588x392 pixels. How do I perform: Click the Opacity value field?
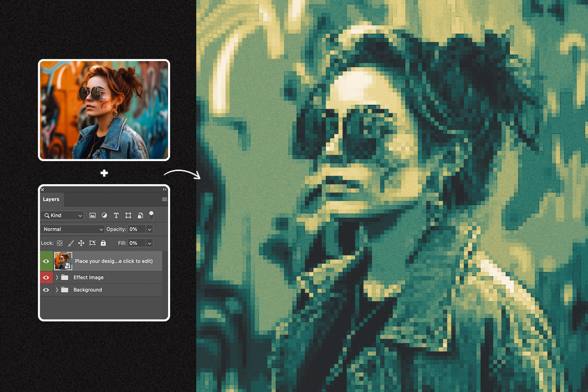click(x=136, y=229)
